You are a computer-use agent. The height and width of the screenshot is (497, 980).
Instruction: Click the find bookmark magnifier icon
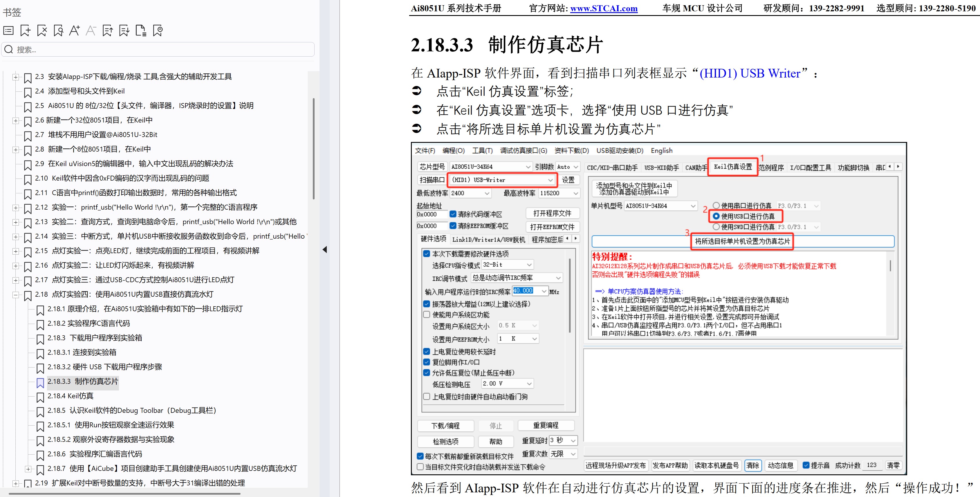pos(58,30)
